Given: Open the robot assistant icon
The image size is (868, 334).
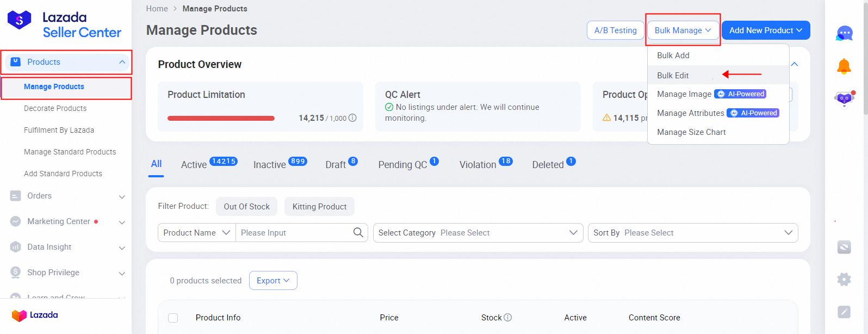Looking at the screenshot, I should [844, 99].
